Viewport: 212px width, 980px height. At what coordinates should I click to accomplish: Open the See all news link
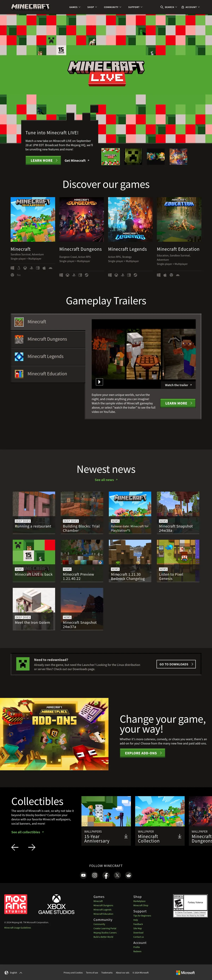106,480
